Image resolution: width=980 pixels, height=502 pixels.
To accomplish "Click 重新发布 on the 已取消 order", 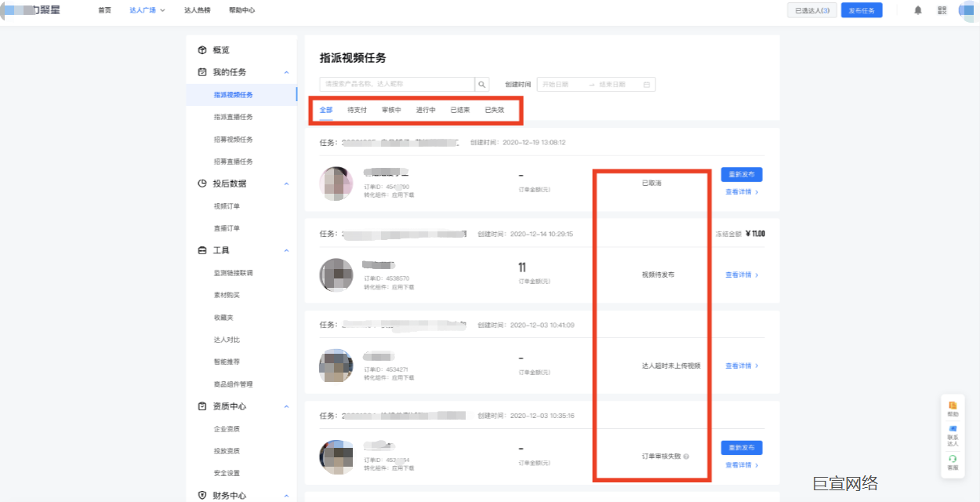I will pos(740,174).
